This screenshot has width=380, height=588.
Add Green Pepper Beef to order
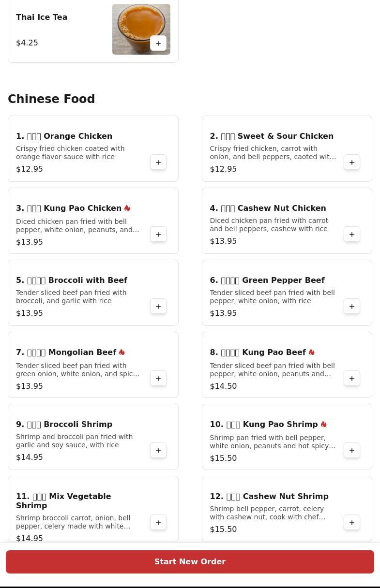pos(352,306)
